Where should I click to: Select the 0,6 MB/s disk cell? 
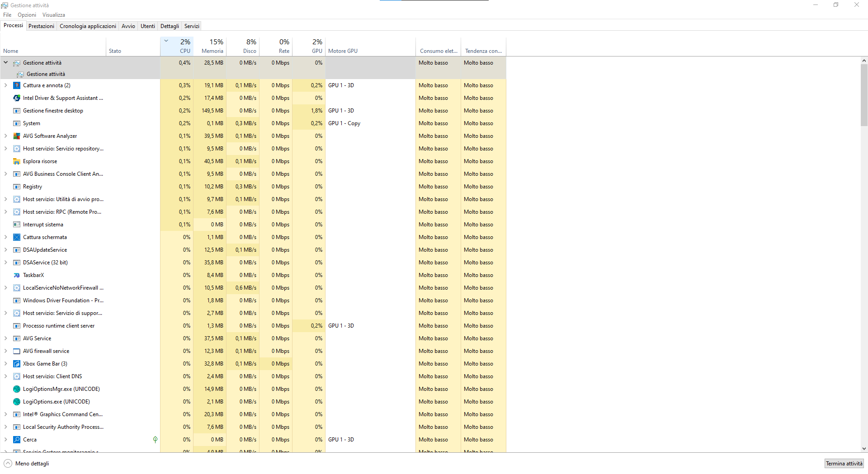pos(243,288)
